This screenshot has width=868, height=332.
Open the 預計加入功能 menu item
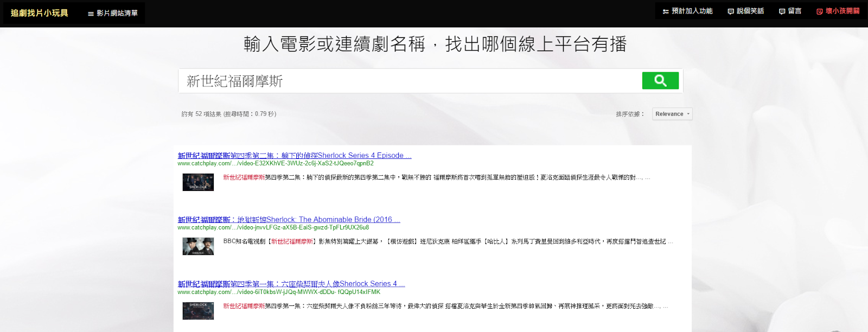click(x=687, y=11)
